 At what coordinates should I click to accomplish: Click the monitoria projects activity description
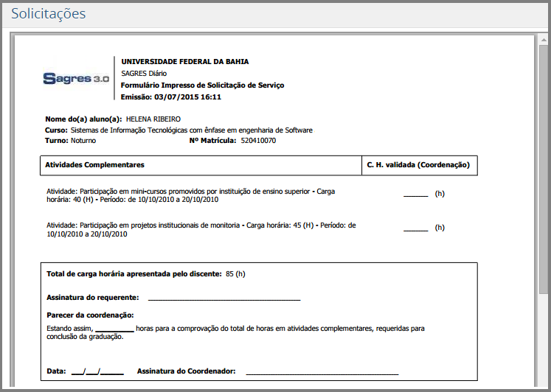pyautogui.click(x=201, y=229)
